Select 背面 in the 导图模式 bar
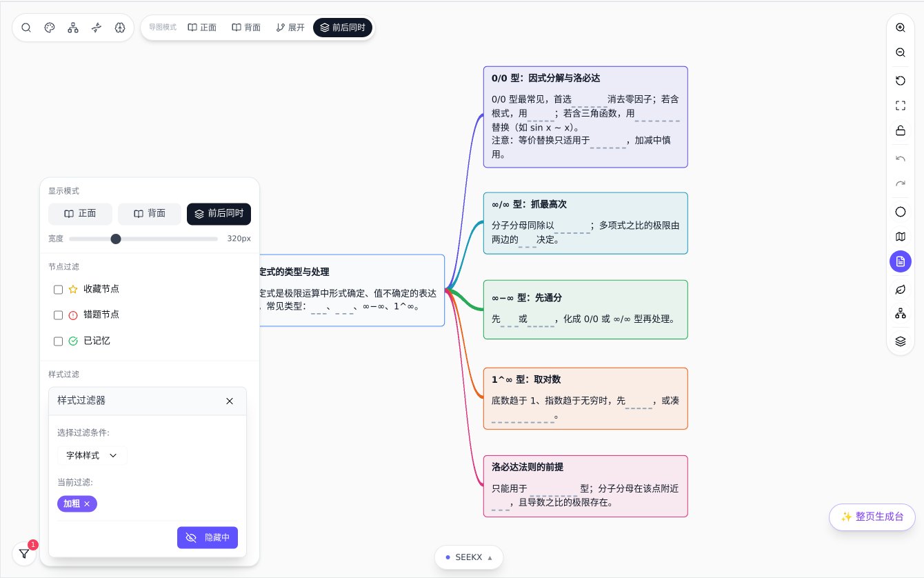The width and height of the screenshot is (924, 578). point(246,28)
